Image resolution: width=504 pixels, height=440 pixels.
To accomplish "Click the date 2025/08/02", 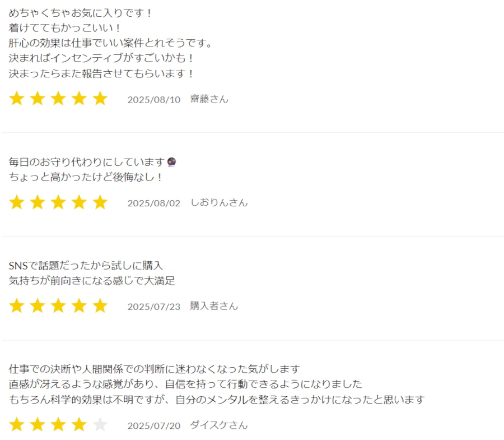I will (x=154, y=203).
